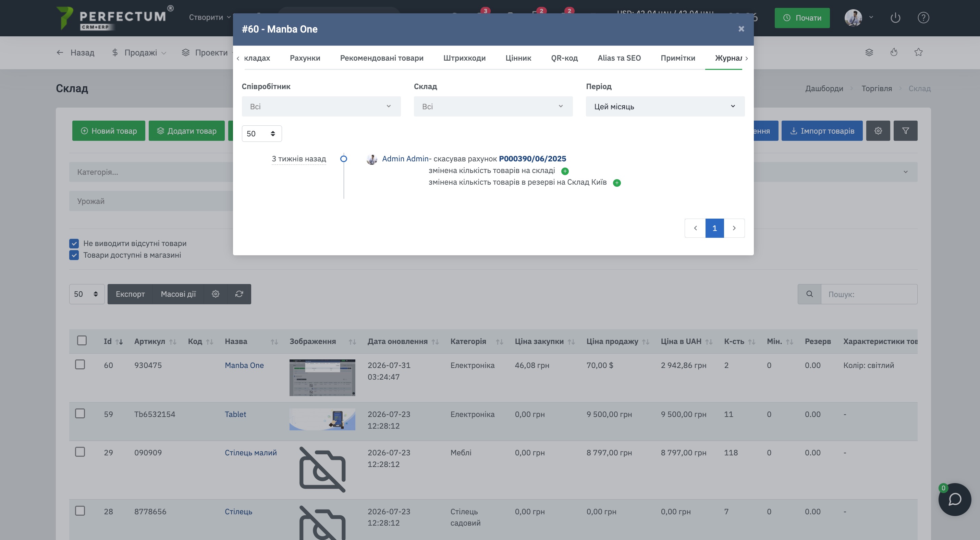Check the Tablet row checkbox
The width and height of the screenshot is (980, 540).
[x=80, y=413]
